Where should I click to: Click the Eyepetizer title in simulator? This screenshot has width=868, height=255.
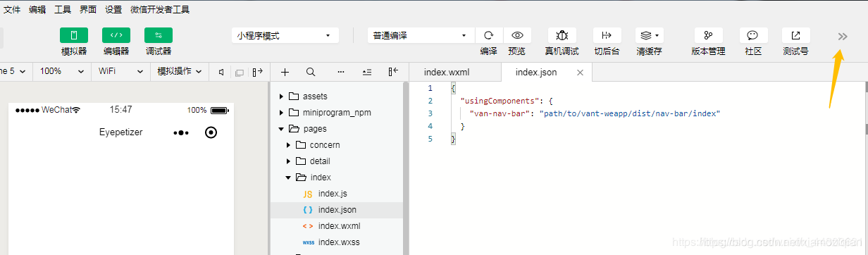pos(120,132)
